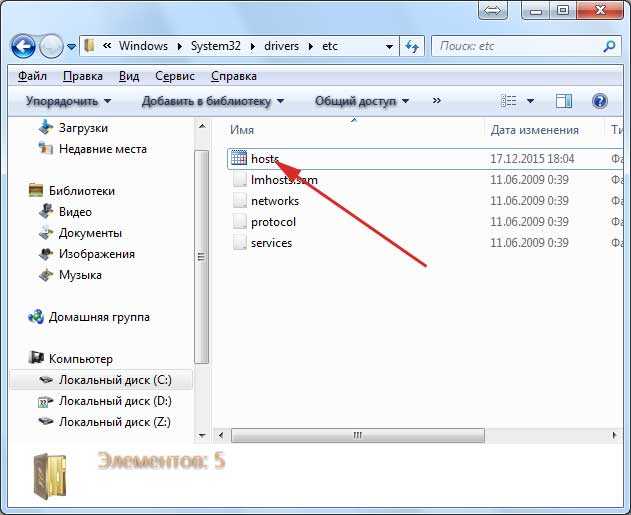This screenshot has height=515, width=631.
Task: Select the hosts file icon
Action: coord(239,158)
